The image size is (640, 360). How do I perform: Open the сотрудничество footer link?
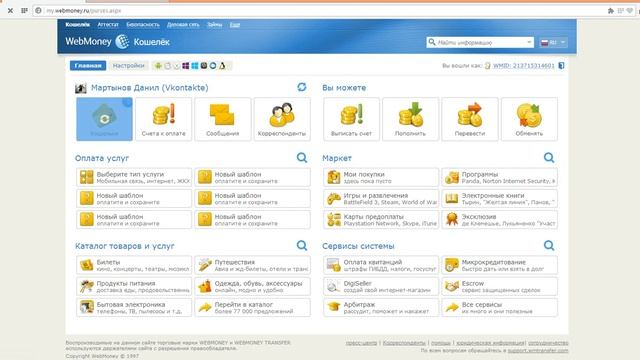click(x=548, y=343)
